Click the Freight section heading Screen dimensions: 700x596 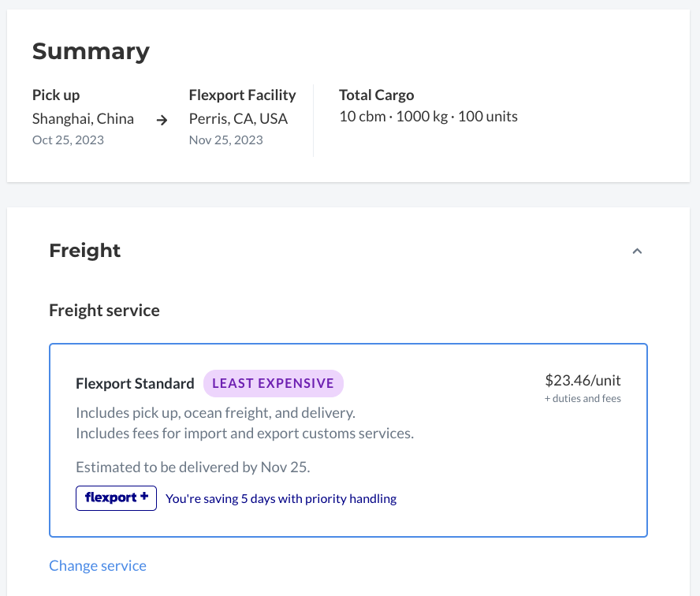[x=85, y=251]
